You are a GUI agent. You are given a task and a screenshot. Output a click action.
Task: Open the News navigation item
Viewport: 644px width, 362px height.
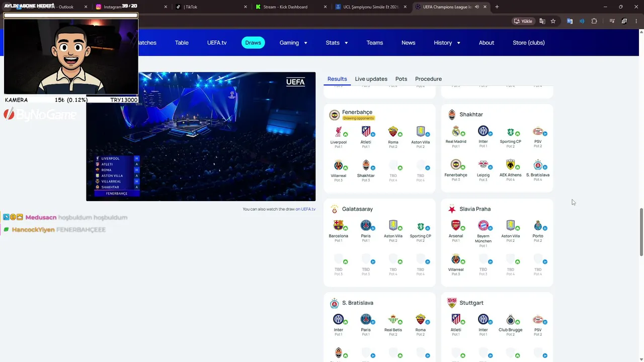[x=409, y=43]
